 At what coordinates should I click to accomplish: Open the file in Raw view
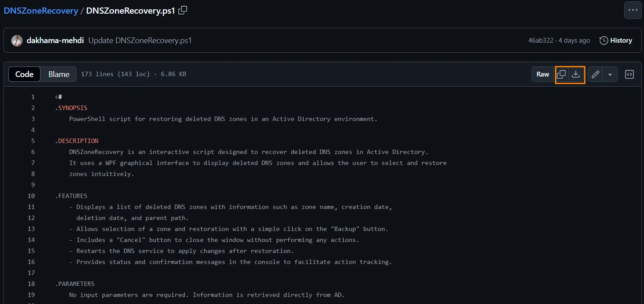point(542,74)
